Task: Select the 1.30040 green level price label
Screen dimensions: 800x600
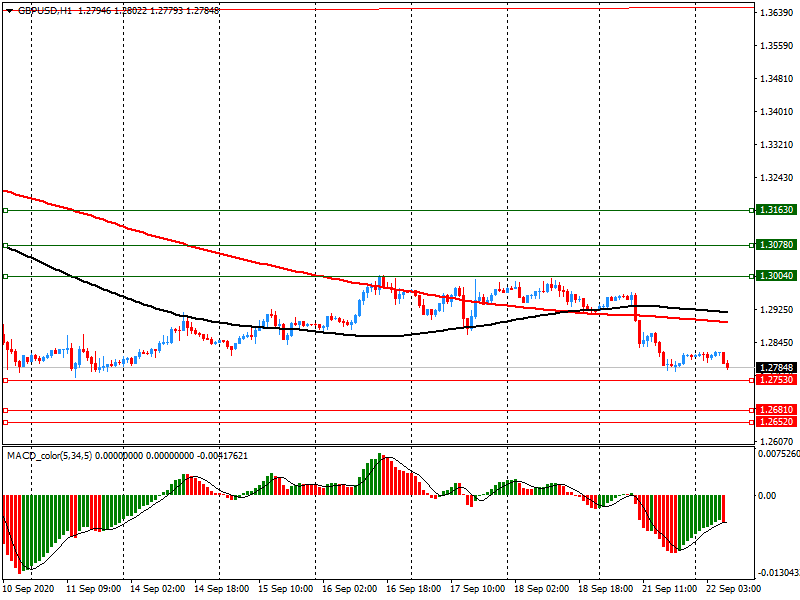Action: [x=776, y=276]
